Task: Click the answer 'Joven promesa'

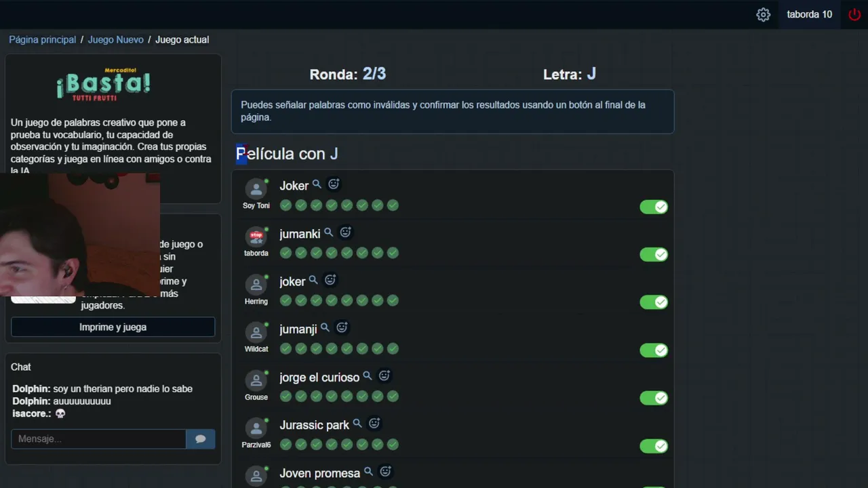Action: click(320, 473)
